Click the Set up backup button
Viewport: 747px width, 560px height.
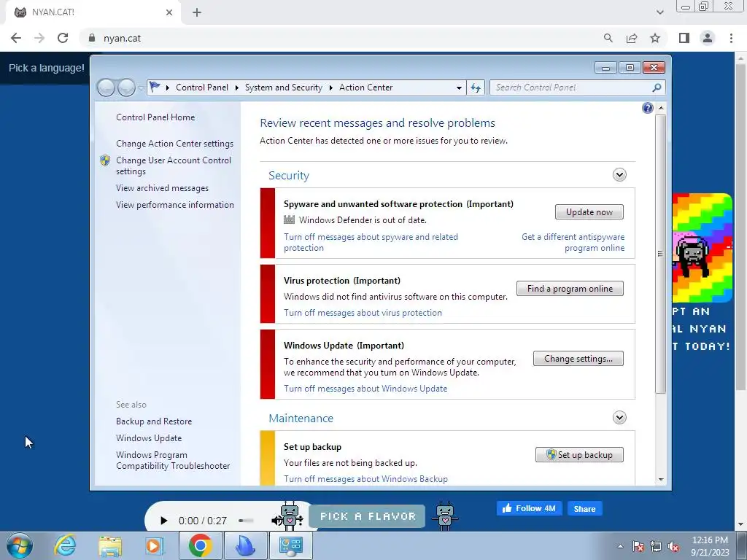579,455
